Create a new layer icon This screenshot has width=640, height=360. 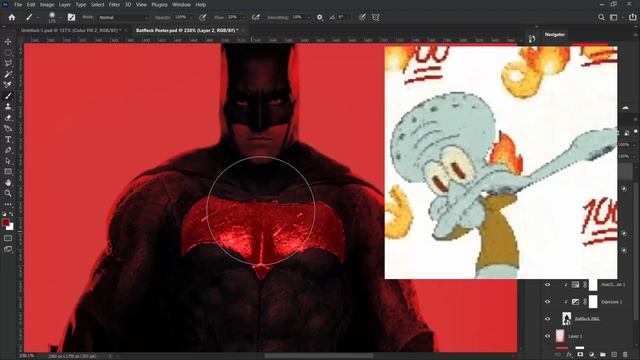click(614, 355)
